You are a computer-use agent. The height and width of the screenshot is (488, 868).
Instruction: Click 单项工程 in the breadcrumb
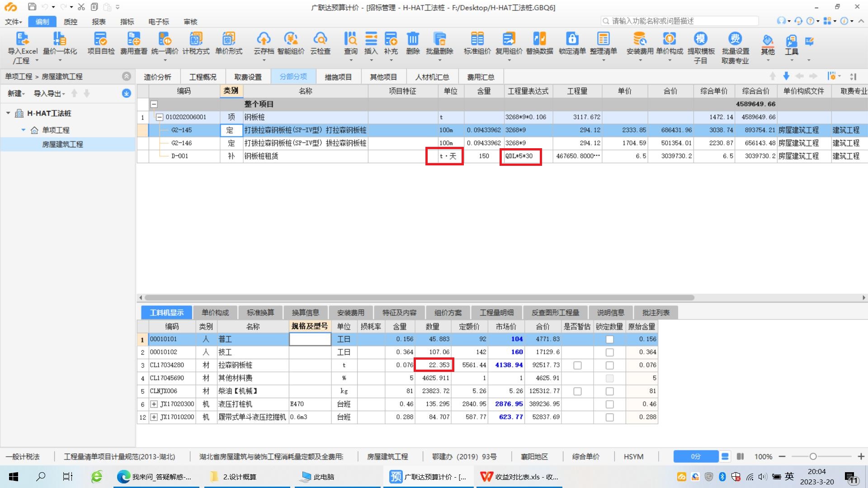tap(19, 77)
